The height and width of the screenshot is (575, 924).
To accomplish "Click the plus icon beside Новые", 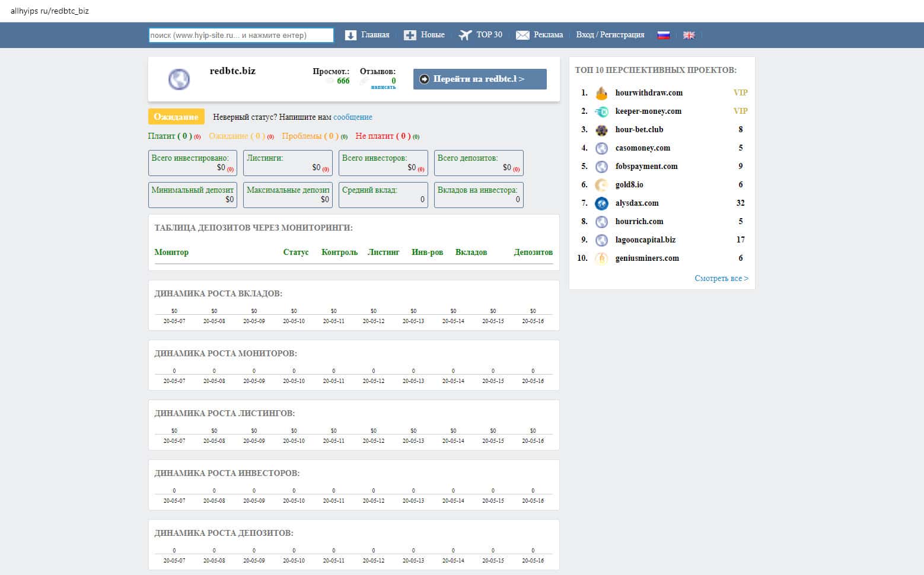I will coord(410,35).
